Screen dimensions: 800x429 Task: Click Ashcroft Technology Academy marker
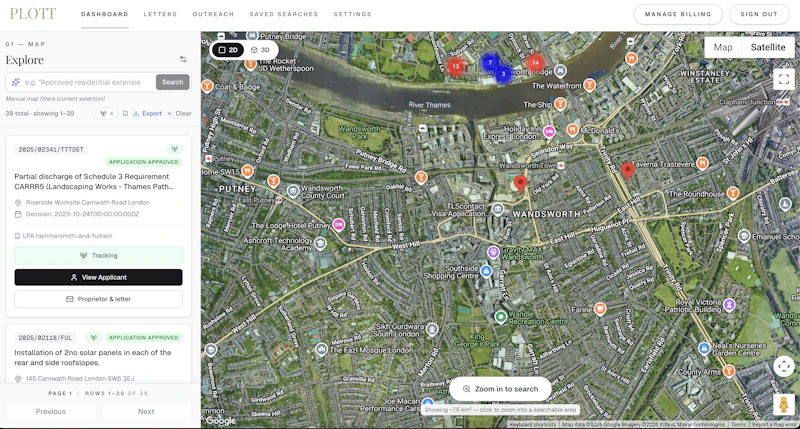click(320, 243)
